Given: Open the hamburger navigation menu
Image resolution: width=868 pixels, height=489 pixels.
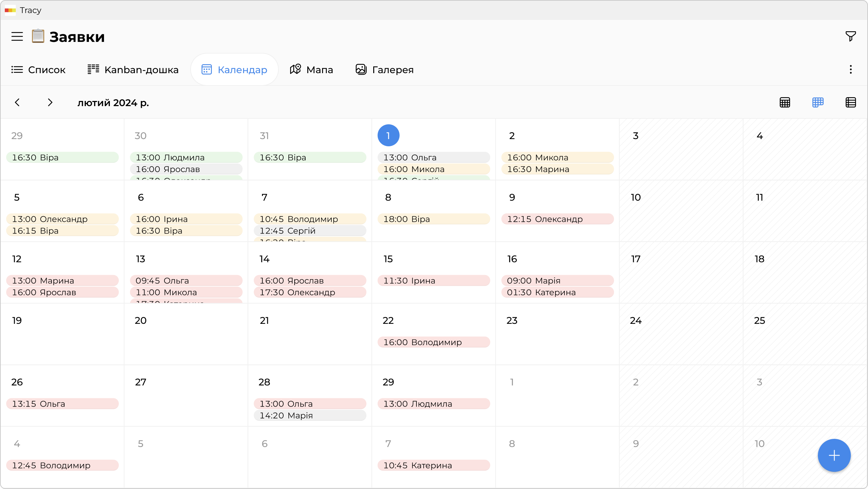Looking at the screenshot, I should click(x=17, y=36).
